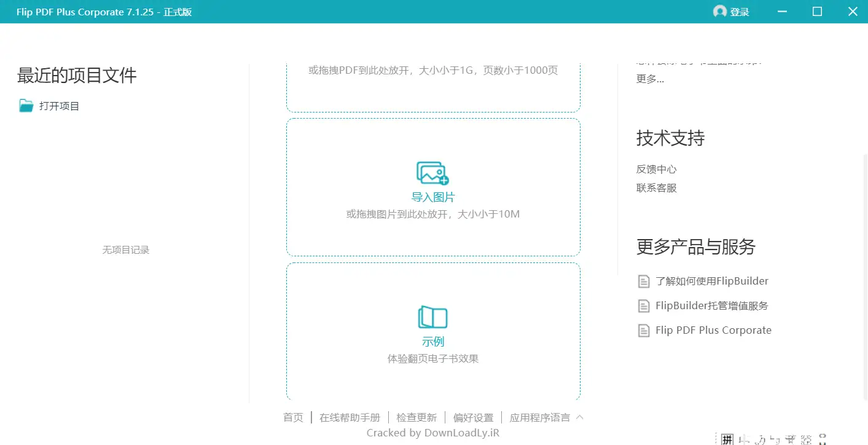The image size is (868, 445).
Task: Click the 打开项目 text label
Action: (x=60, y=106)
